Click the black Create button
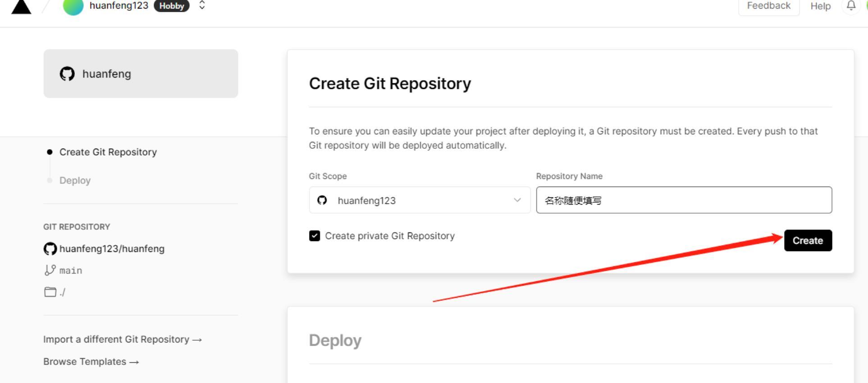This screenshot has height=383, width=868. click(808, 240)
